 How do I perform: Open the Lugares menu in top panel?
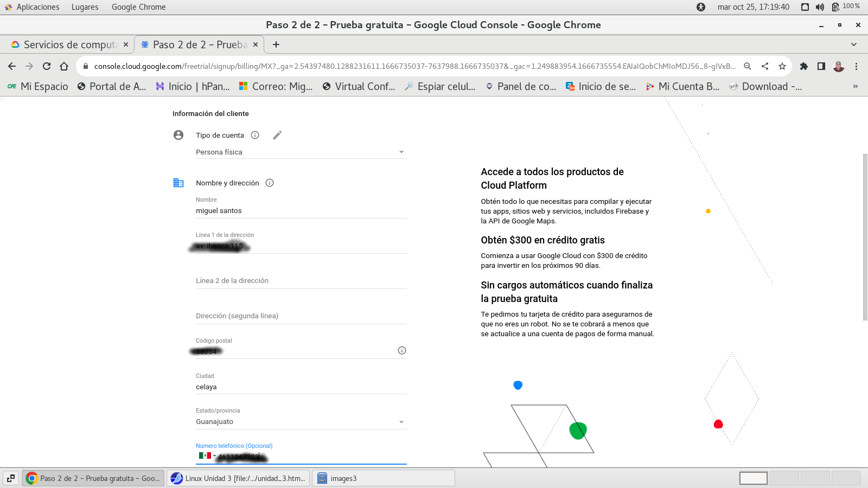point(85,7)
